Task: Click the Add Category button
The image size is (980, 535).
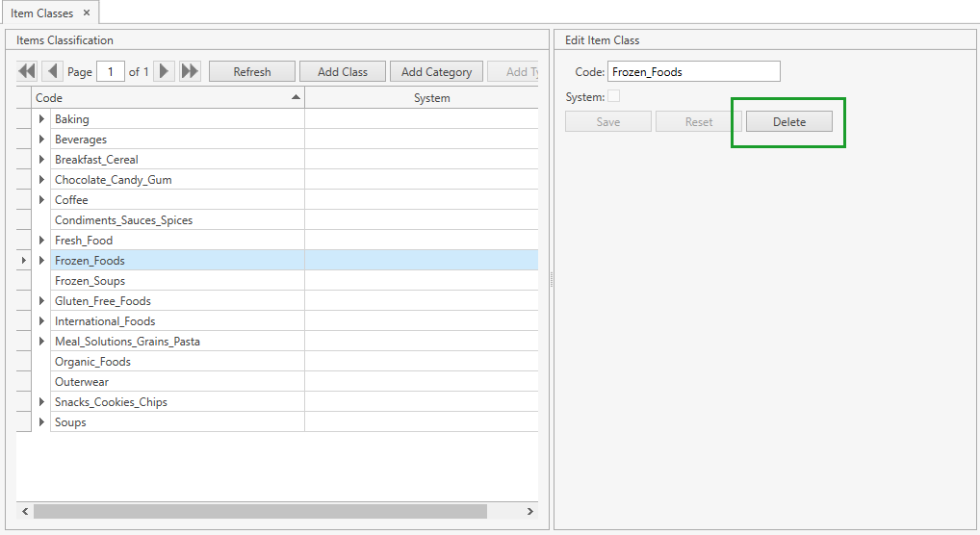Action: click(x=436, y=72)
